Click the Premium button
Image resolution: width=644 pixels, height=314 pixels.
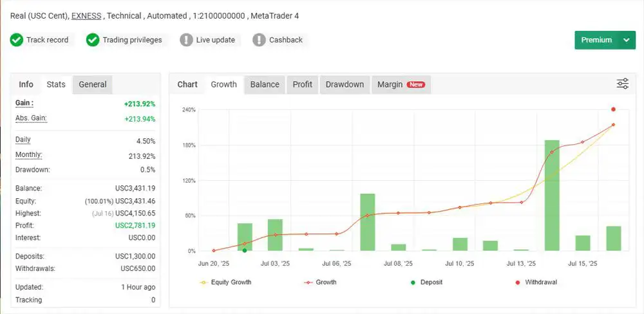click(596, 40)
